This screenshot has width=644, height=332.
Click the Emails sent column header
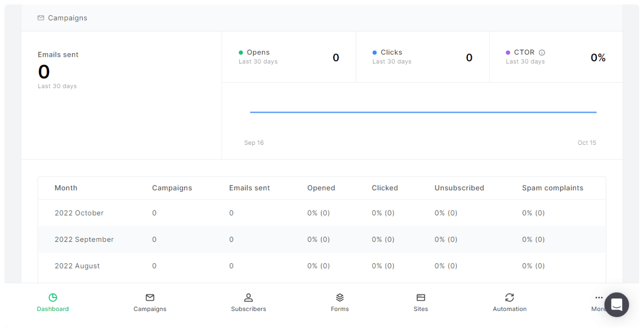(250, 188)
